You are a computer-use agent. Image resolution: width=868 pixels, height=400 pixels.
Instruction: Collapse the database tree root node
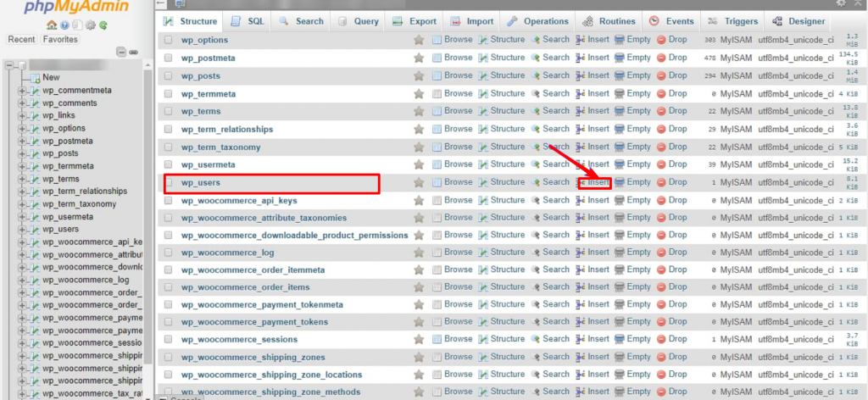coord(8,65)
